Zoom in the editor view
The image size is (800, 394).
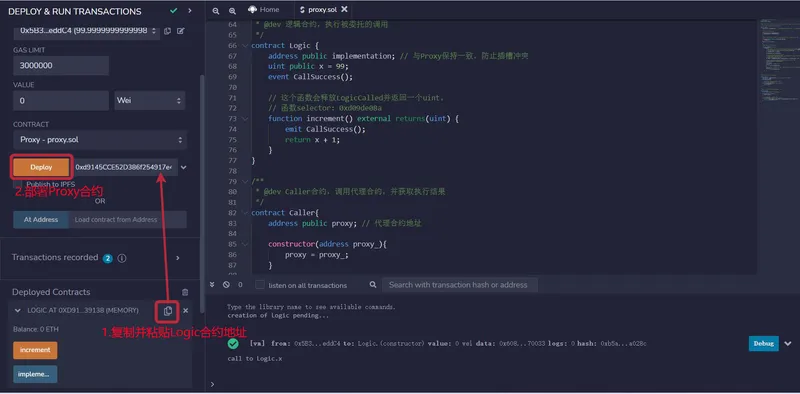click(x=232, y=10)
